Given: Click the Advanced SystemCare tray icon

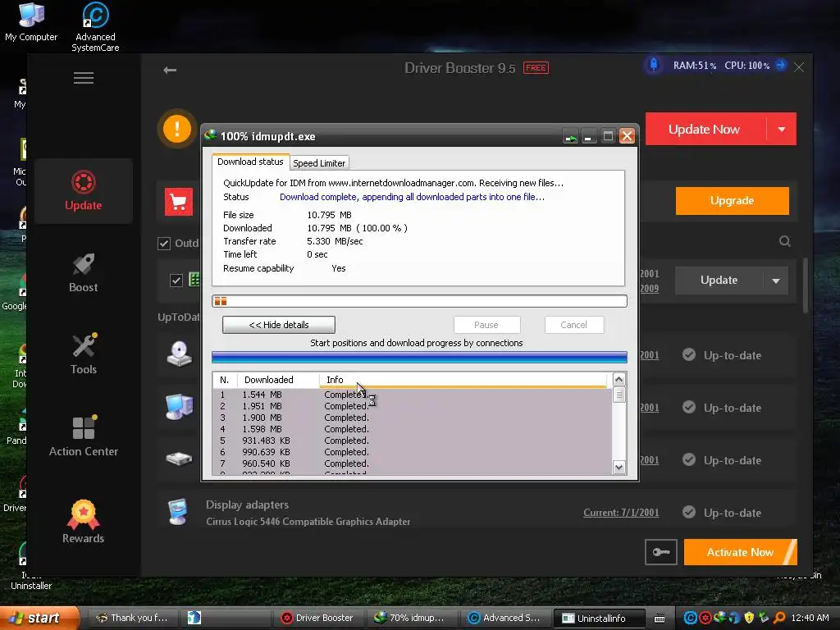Looking at the screenshot, I should point(690,618).
